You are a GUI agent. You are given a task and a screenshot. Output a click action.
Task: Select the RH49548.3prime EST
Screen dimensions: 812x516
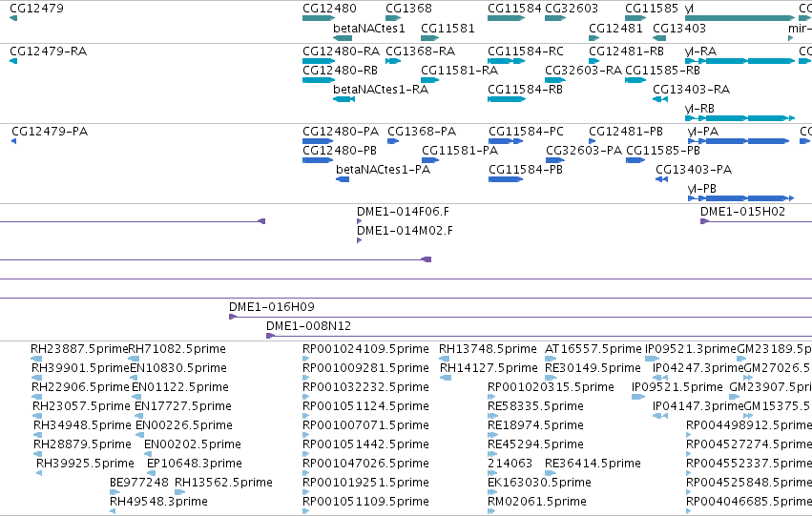[x=113, y=511]
